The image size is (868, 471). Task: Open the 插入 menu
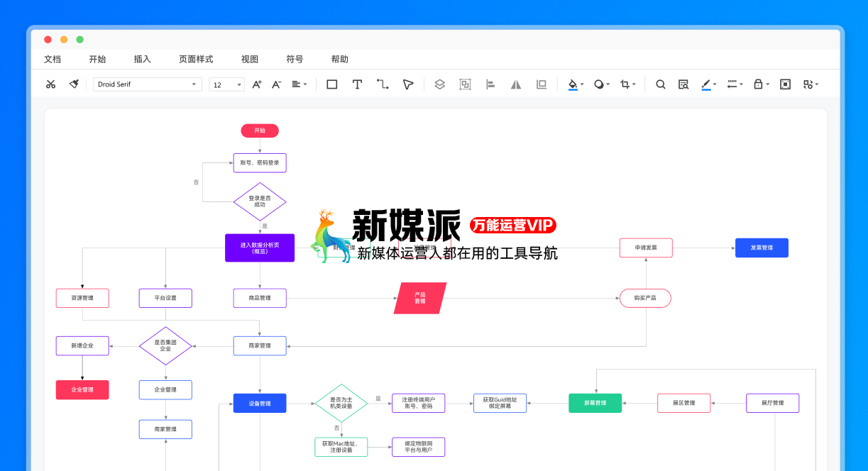pyautogui.click(x=143, y=60)
